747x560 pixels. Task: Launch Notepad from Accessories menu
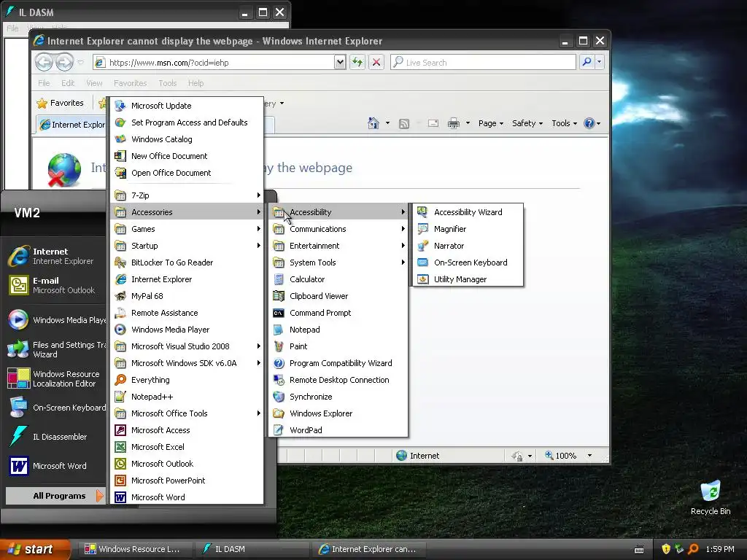(x=338, y=330)
